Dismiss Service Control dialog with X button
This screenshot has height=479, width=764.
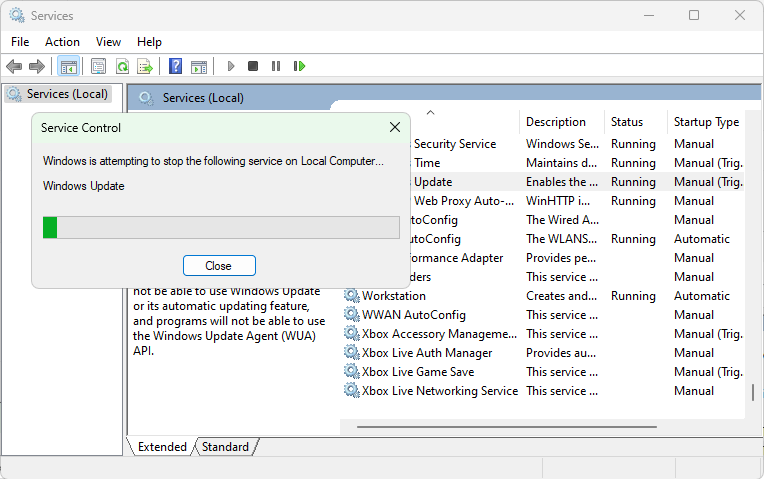pos(395,128)
